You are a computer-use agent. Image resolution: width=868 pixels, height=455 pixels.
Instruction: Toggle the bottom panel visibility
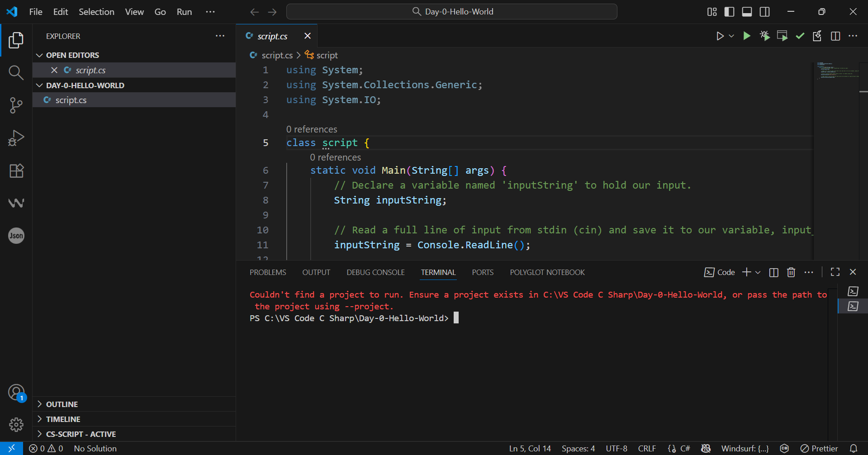pos(747,12)
